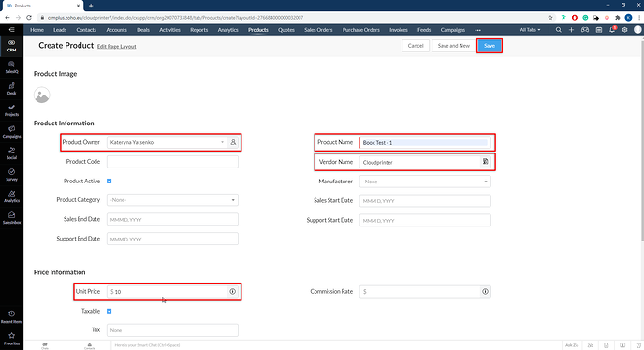
Task: Open the Manufacturer dropdown
Action: [425, 182]
